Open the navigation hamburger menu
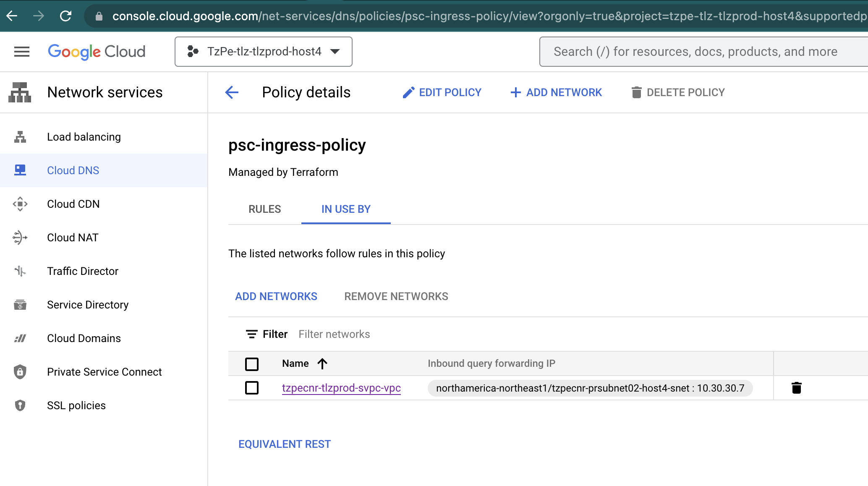The width and height of the screenshot is (868, 486). pos(21,51)
